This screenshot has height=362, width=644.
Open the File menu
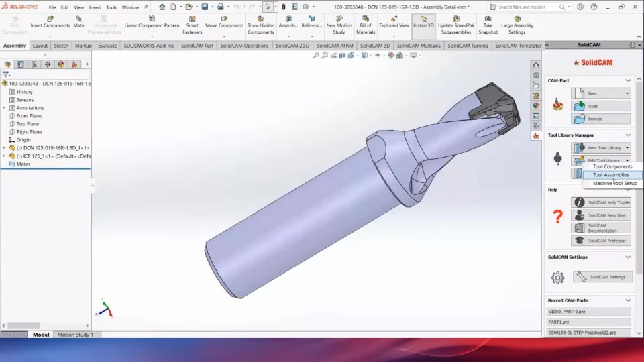[52, 7]
